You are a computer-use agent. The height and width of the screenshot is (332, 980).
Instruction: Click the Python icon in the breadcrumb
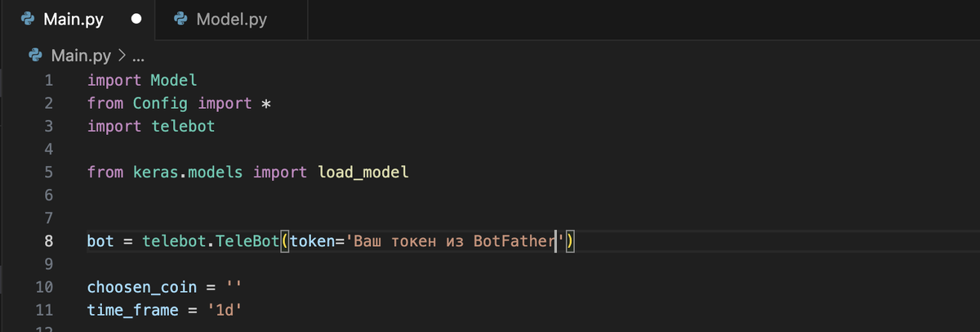pos(35,56)
